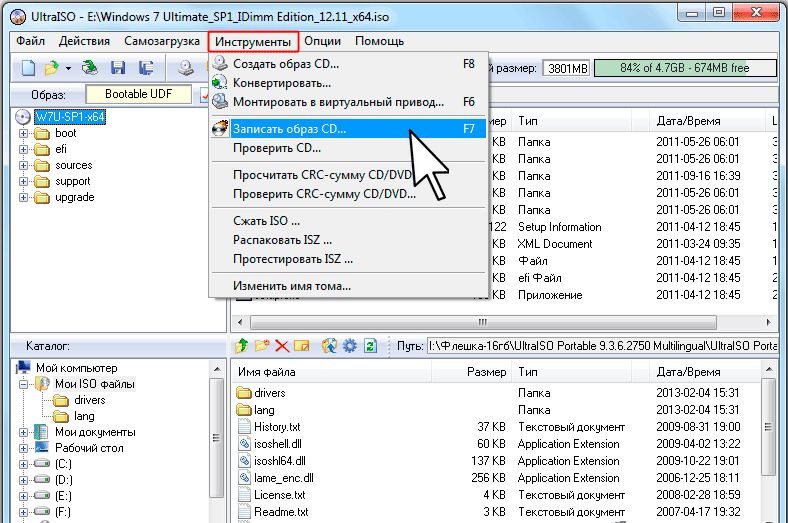Image resolution: width=788 pixels, height=523 pixels.
Task: Click the Save As double-floppy icon
Action: pyautogui.click(x=146, y=68)
